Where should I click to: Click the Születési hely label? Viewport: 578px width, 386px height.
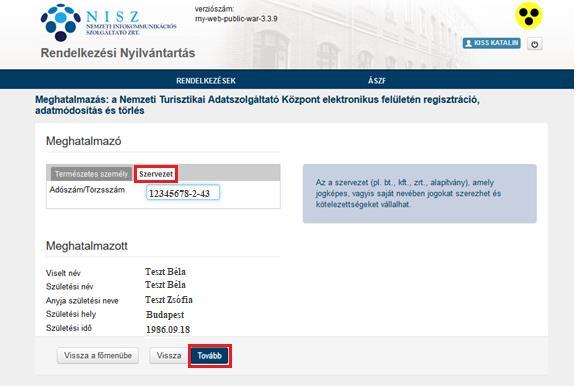point(71,314)
